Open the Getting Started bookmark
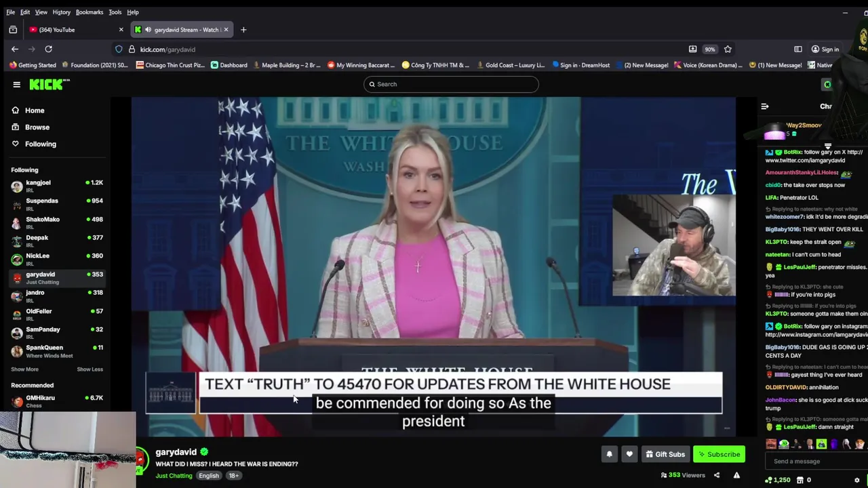This screenshot has height=488, width=868. coord(33,65)
